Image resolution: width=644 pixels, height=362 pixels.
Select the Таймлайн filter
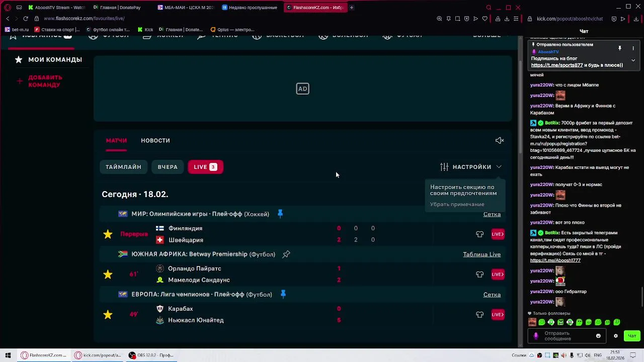123,167
